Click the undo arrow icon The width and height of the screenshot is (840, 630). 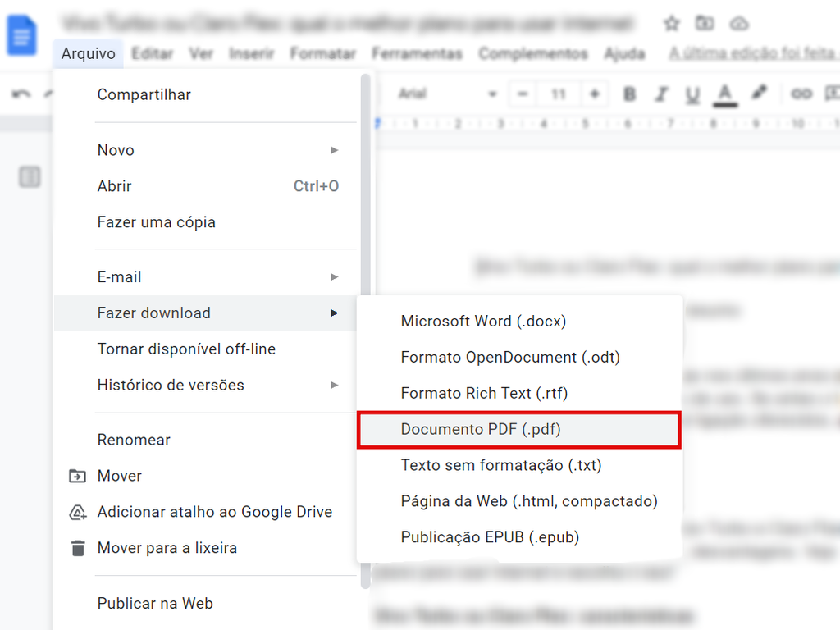pyautogui.click(x=21, y=94)
